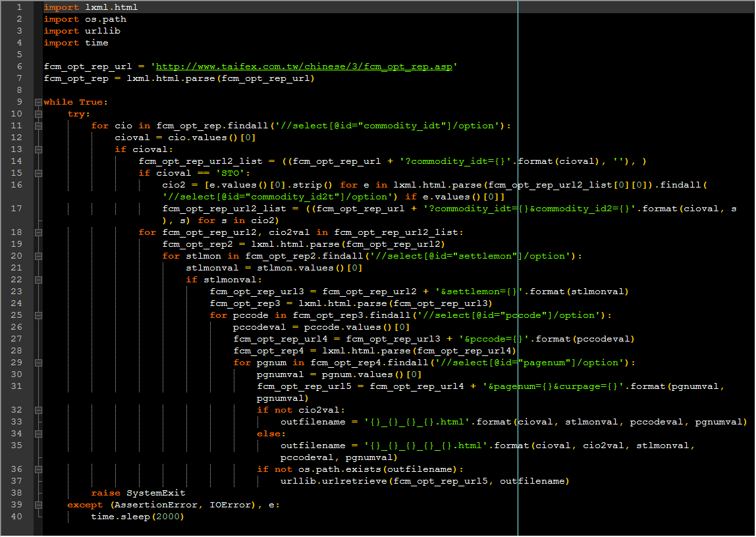
Task: Collapse the while True block fold marker
Action: 39,102
